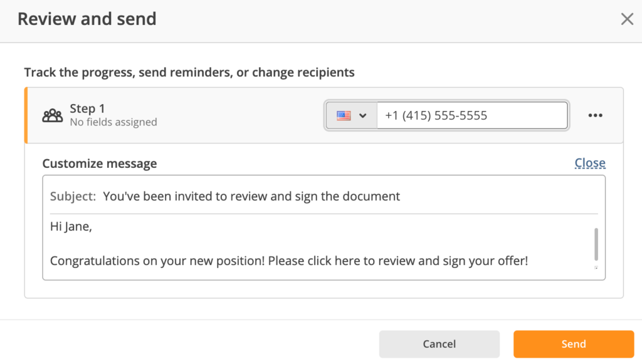Click the phone number input field
The width and height of the screenshot is (642, 364).
click(471, 115)
